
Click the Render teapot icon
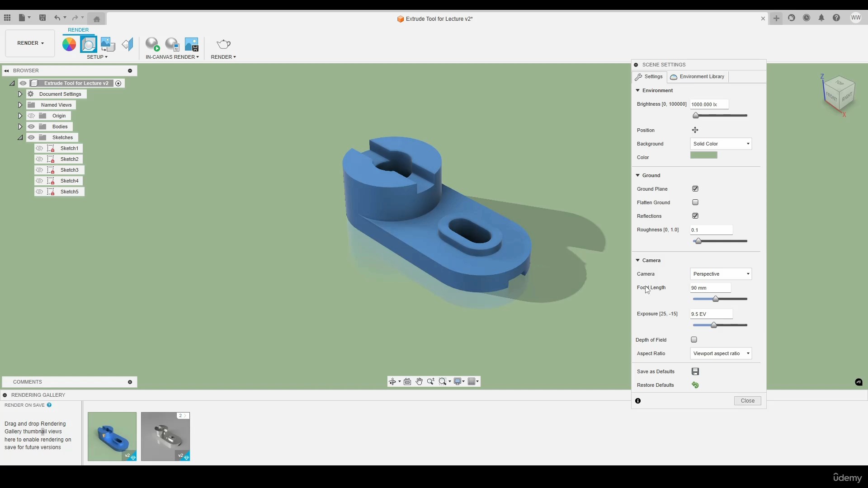[223, 44]
